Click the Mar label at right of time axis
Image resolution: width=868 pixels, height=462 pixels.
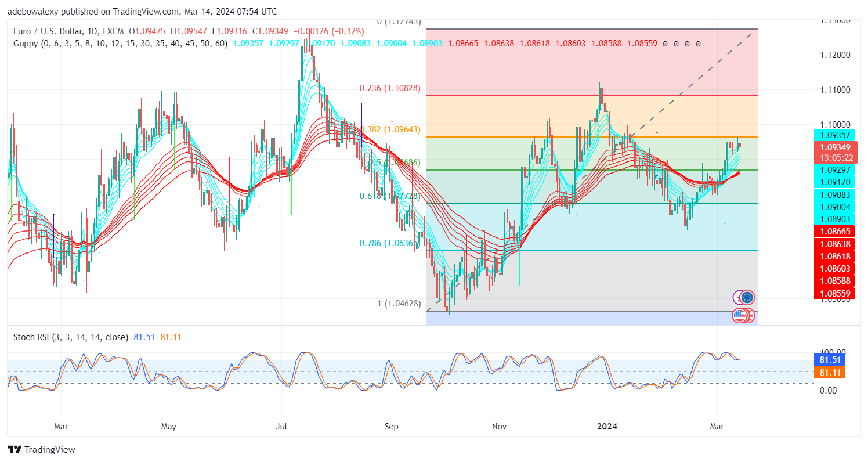(x=718, y=427)
